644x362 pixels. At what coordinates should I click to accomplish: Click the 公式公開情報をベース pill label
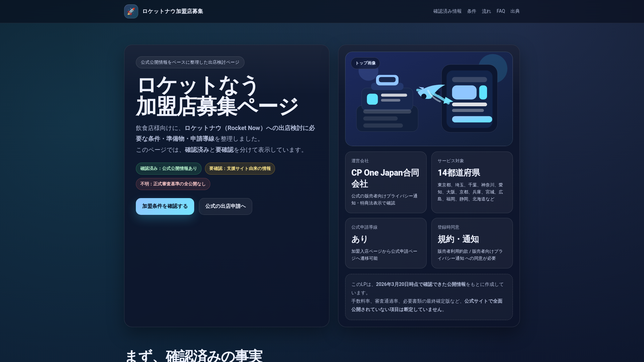click(x=190, y=62)
